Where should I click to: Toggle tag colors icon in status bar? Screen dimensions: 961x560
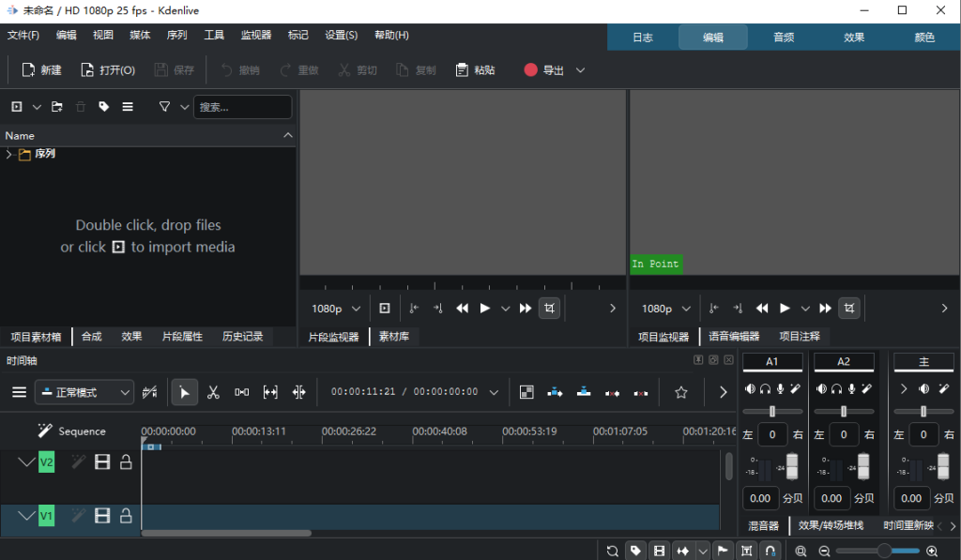pyautogui.click(x=635, y=551)
